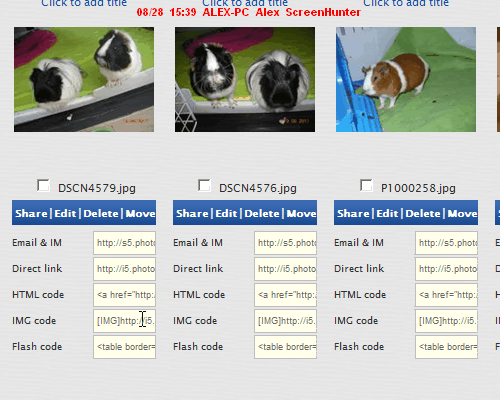The width and height of the screenshot is (500, 400).
Task: Open the DSCN4579.jpg guinea pigs thumbnail
Action: click(x=84, y=79)
